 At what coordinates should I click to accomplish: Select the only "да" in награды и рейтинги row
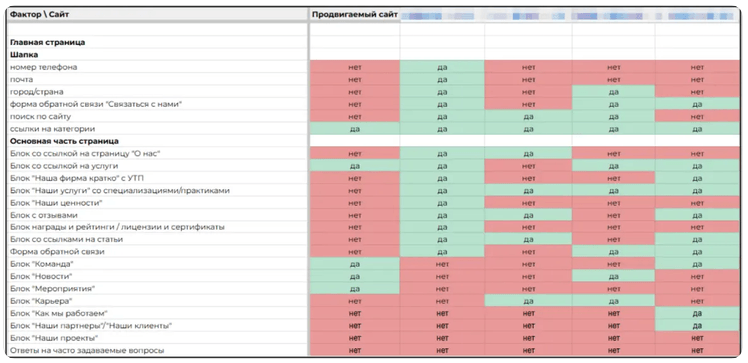click(x=442, y=228)
